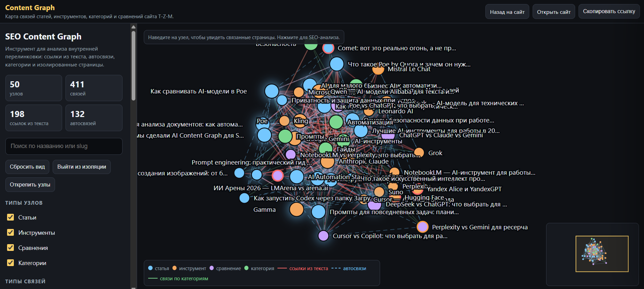Select the 'NotebookLM vs Perplexity' comparison node
This screenshot has height=289, width=644.
291,155
